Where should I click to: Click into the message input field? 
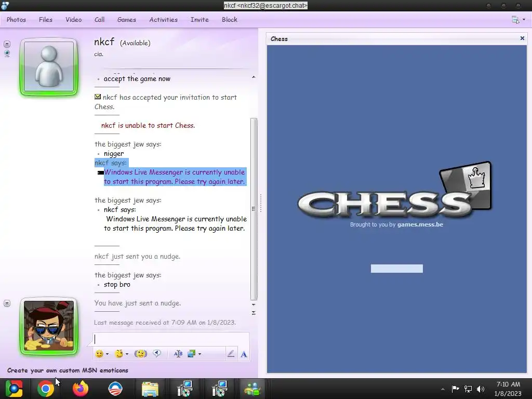click(171, 339)
